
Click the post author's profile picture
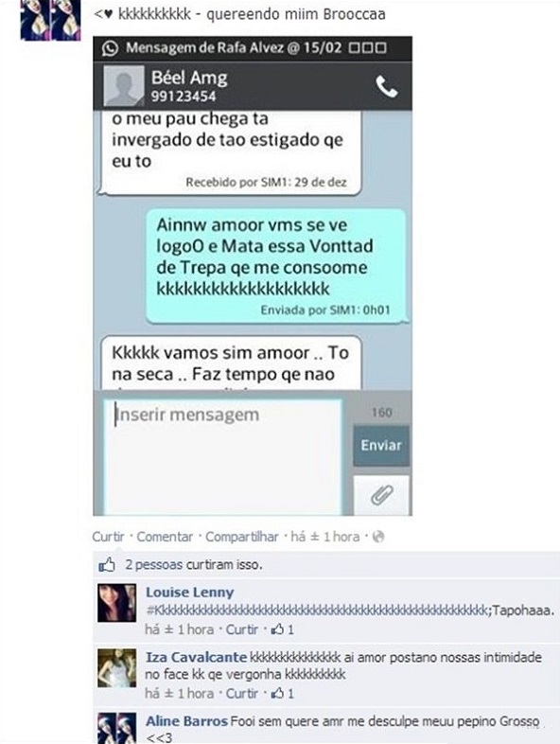click(x=50, y=20)
